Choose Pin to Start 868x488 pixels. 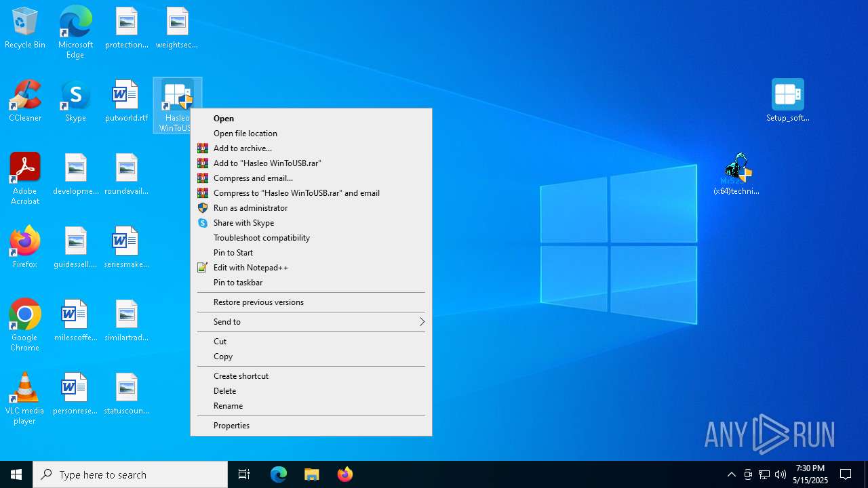(311, 253)
